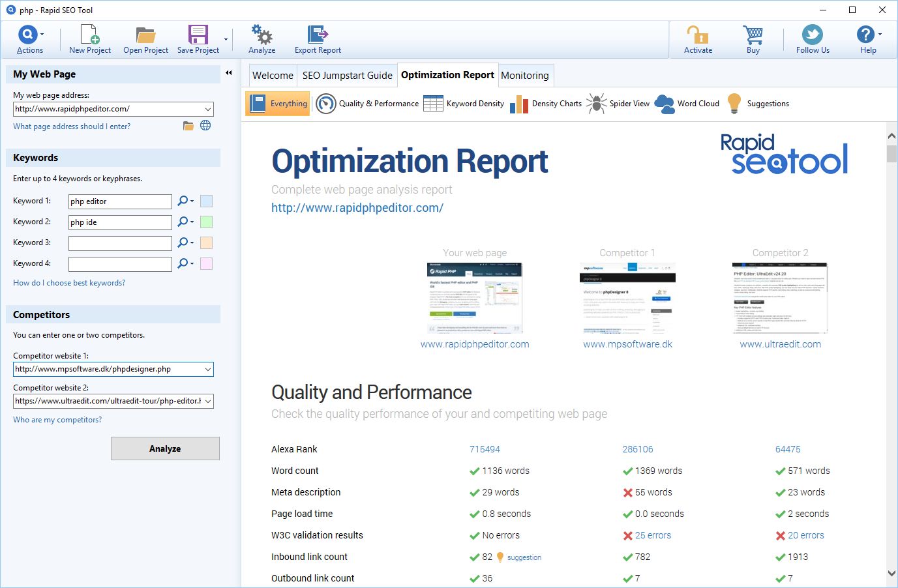Switch to SEO Jumpstart Guide tab
Viewport: 898px width, 588px height.
[348, 76]
